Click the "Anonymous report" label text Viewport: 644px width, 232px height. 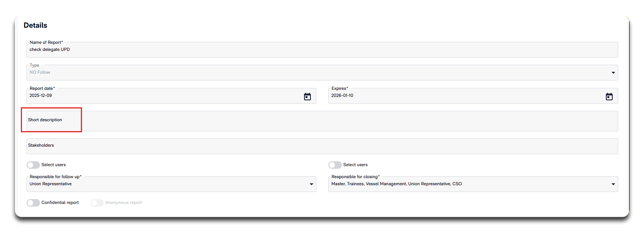pos(124,203)
